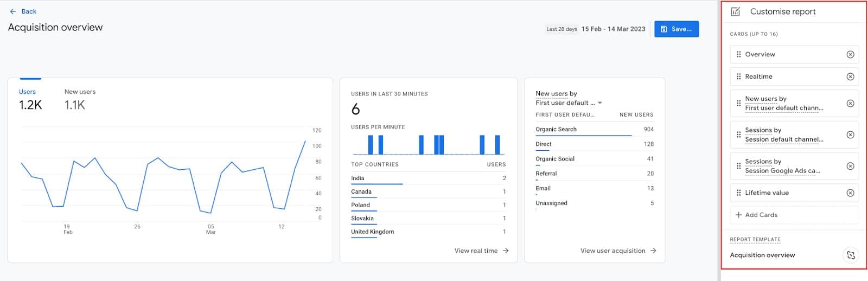Viewport: 868px width, 281px height.
Task: Remove the Session default channel card
Action: pos(850,135)
